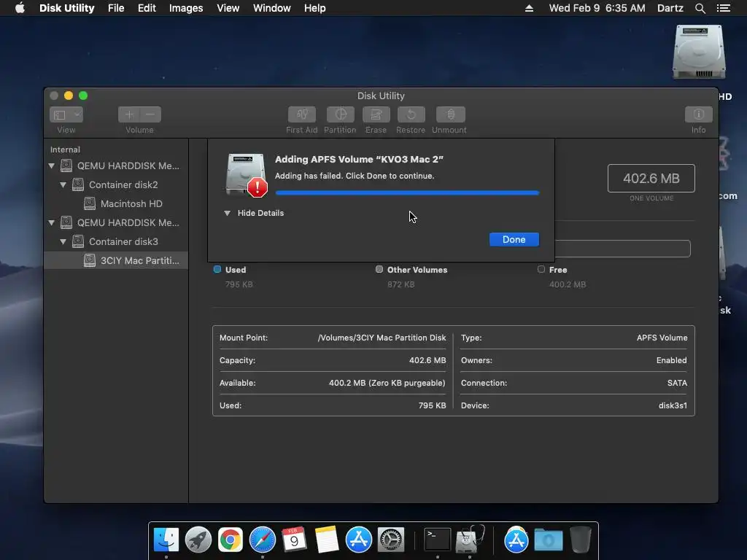Collapse the Container disk3 tree arrow
The height and width of the screenshot is (560, 747).
click(x=63, y=241)
